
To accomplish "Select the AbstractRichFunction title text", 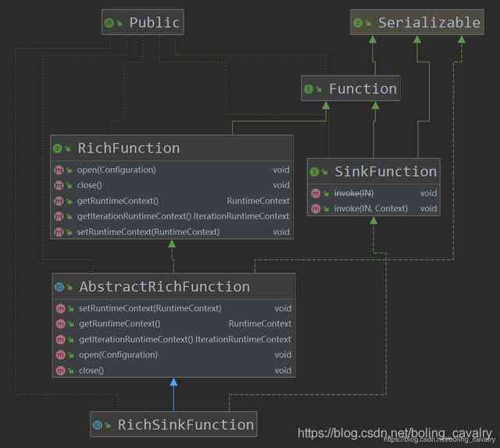I will point(165,286).
